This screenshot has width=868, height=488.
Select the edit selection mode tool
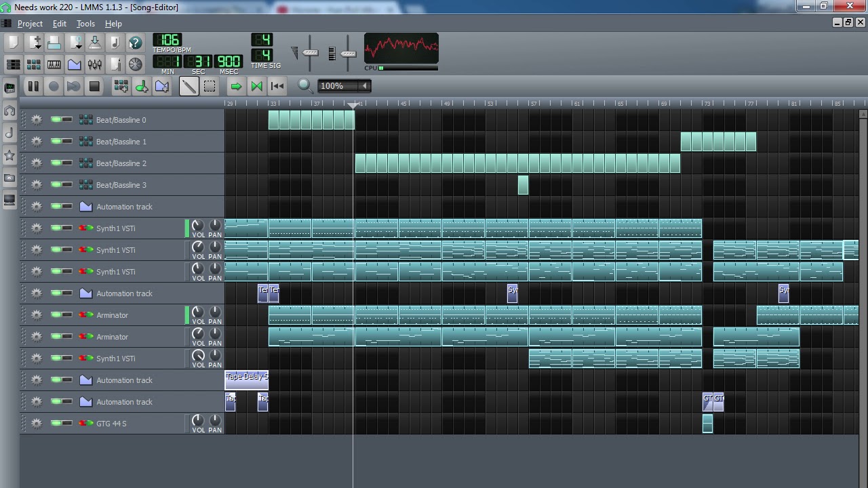210,86
